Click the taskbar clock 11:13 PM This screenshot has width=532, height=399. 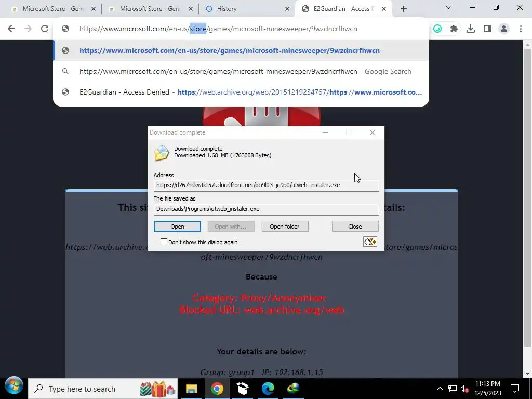pyautogui.click(x=488, y=389)
